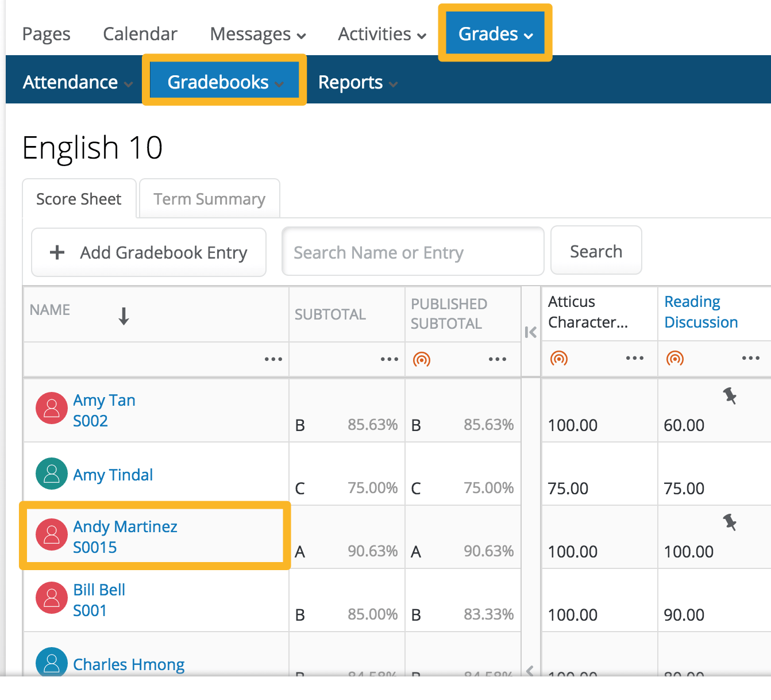Click the pin icon in Andy Martinez's row
Viewport: 771px width, 700px height.
click(730, 522)
